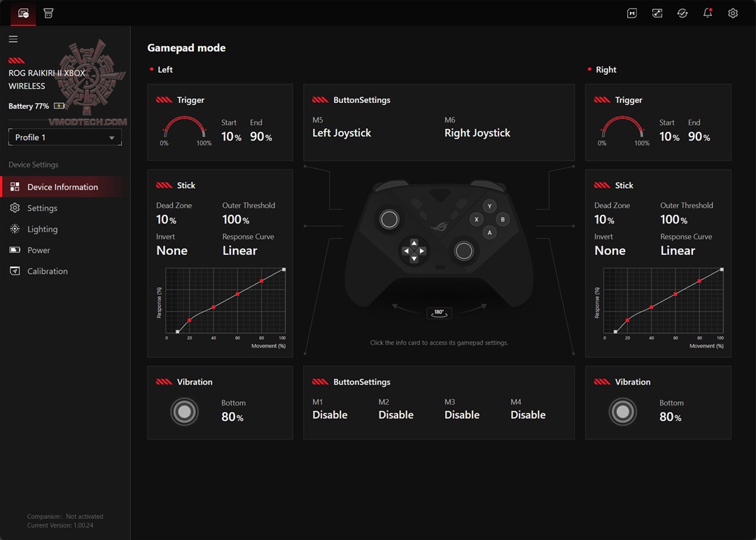Expand the Profile 1 dropdown
The image size is (756, 540).
click(x=65, y=137)
